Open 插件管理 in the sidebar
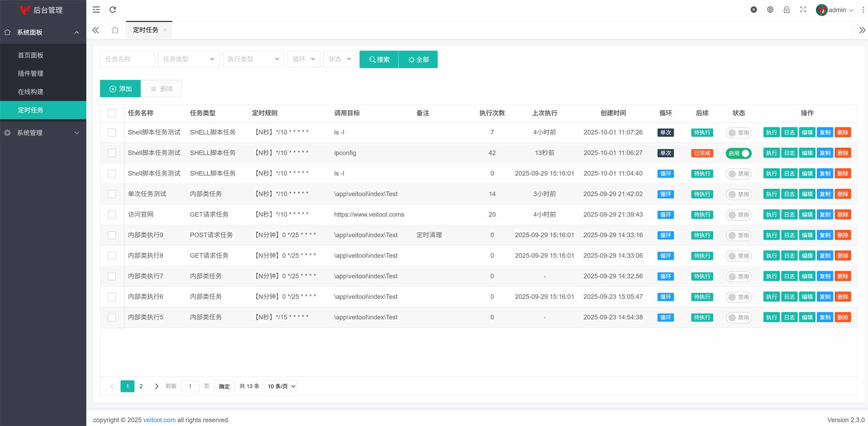This screenshot has width=868, height=426. [x=30, y=73]
